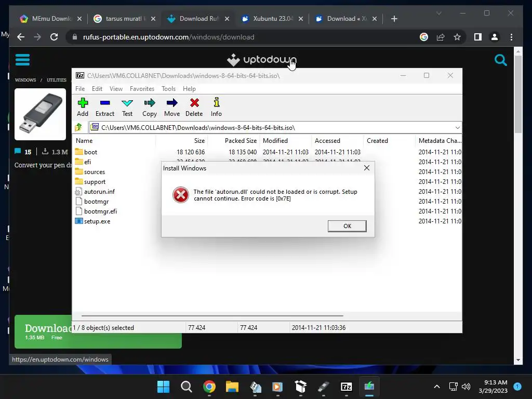The height and width of the screenshot is (399, 532).
Task: Sort by the Name column header
Action: coord(114,140)
